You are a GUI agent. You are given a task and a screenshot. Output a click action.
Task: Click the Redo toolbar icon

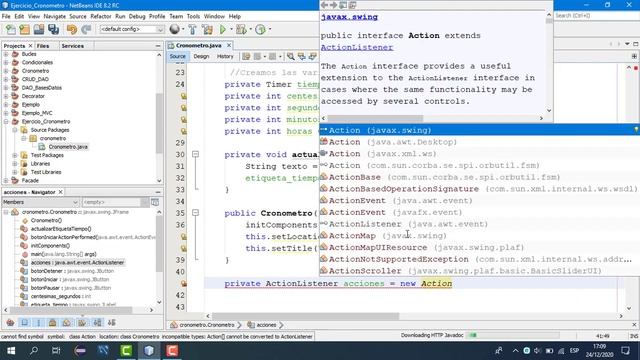click(x=86, y=29)
